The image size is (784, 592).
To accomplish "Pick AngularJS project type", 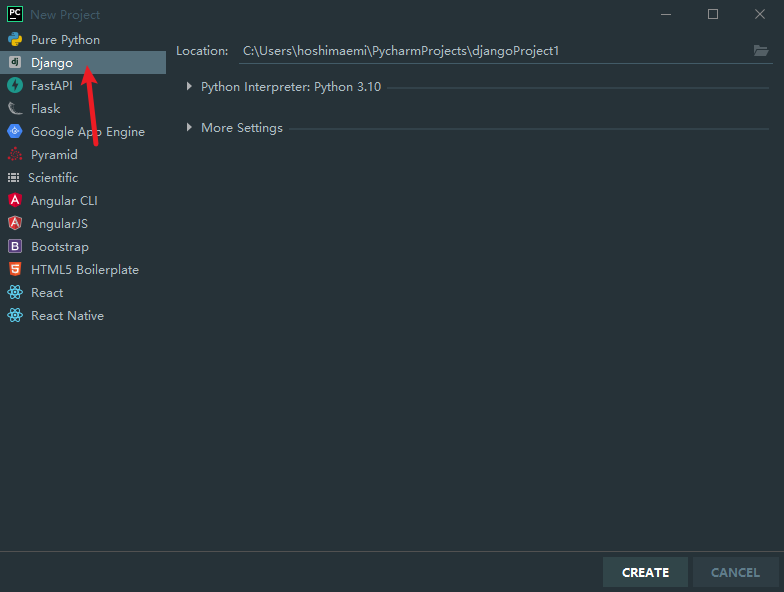I will tap(60, 224).
